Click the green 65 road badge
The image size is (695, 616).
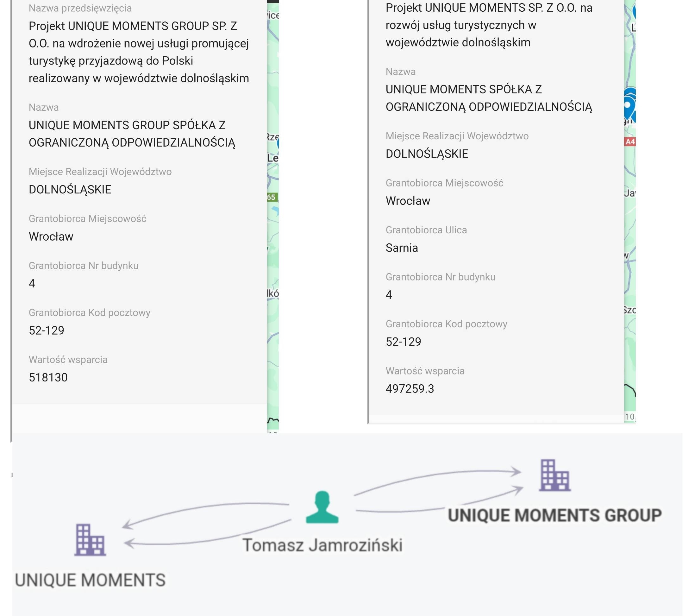272,197
